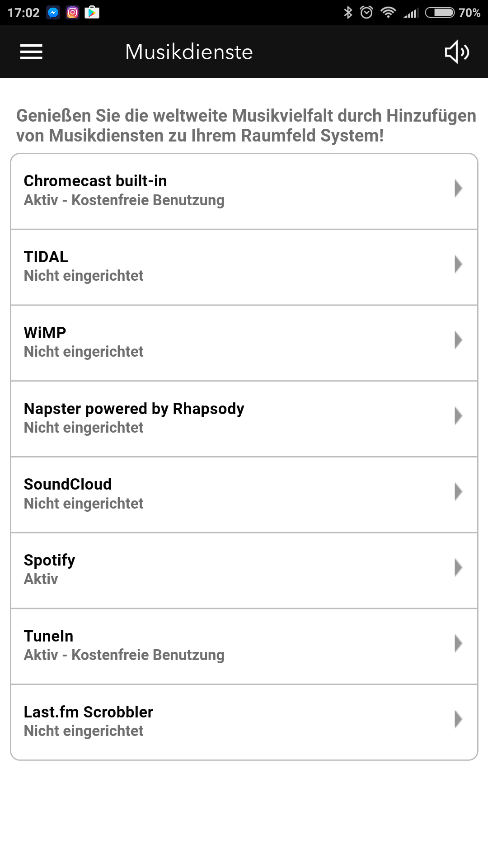The width and height of the screenshot is (488, 868).
Task: Select the SoundCloud service
Action: coord(244,494)
